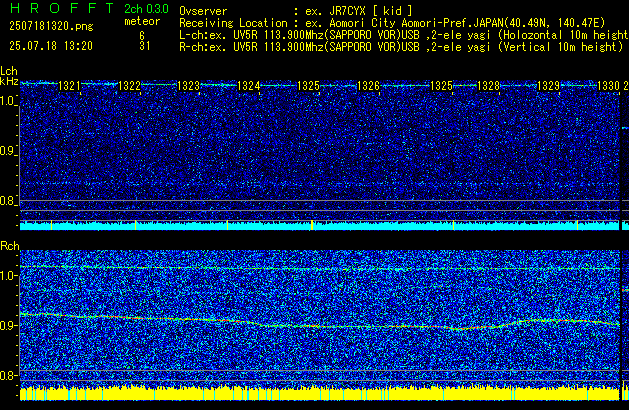Click the yellow Rch signal level bar

(x=320, y=393)
